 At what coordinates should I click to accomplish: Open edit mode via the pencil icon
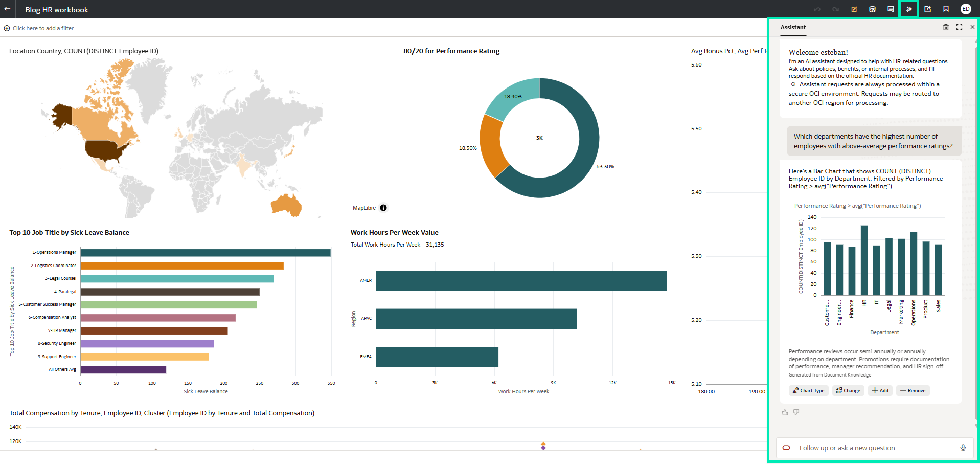point(854,9)
